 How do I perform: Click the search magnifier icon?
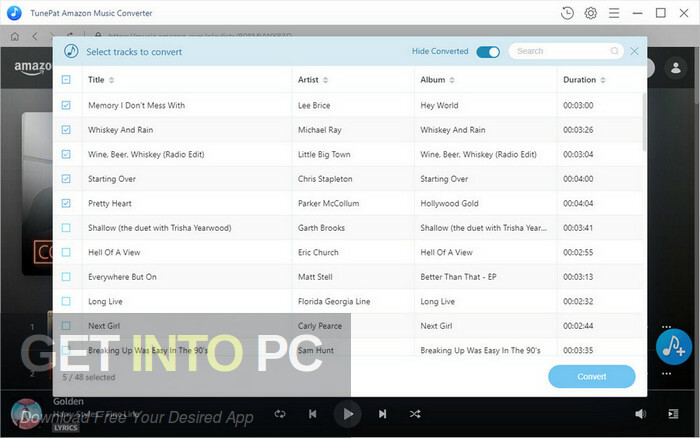coord(614,51)
